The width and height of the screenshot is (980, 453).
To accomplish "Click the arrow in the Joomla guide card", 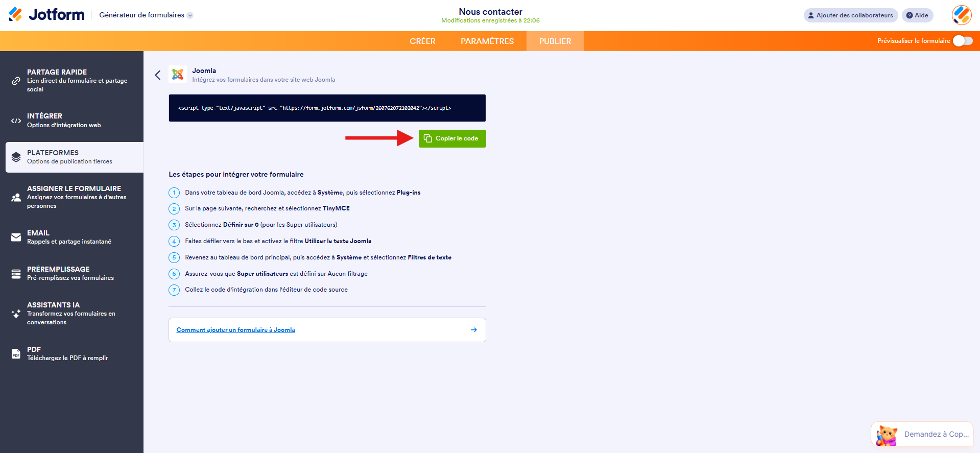I will click(474, 330).
